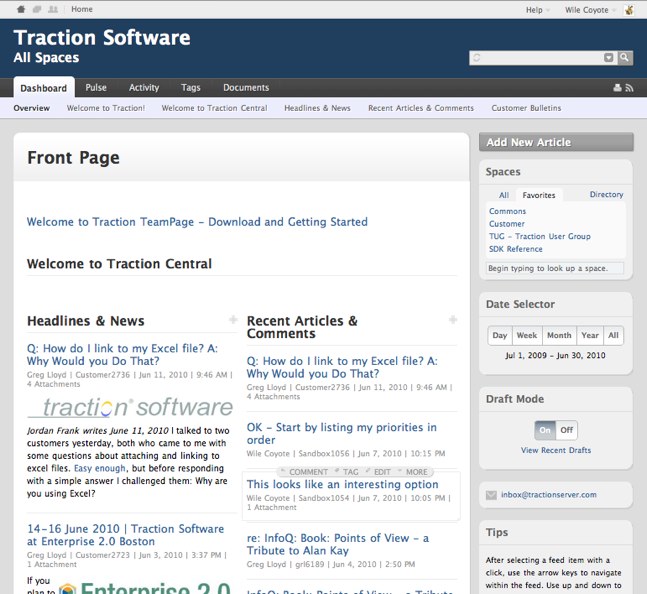The image size is (647, 594).
Task: Click the print icon near RSS
Action: pyautogui.click(x=615, y=88)
